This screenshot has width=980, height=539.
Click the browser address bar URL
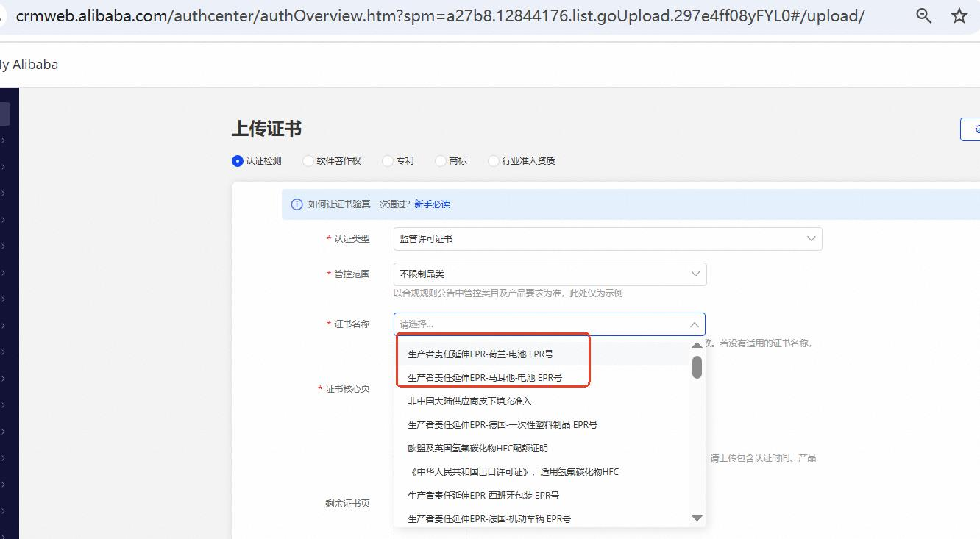441,15
